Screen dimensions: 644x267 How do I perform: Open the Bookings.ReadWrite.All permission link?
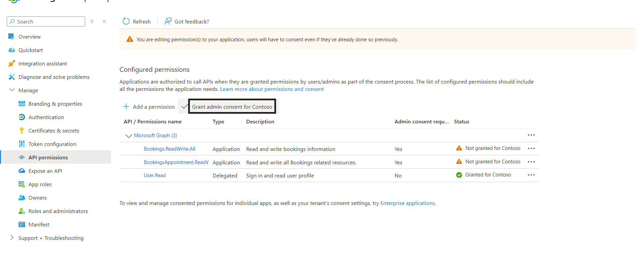(x=169, y=149)
